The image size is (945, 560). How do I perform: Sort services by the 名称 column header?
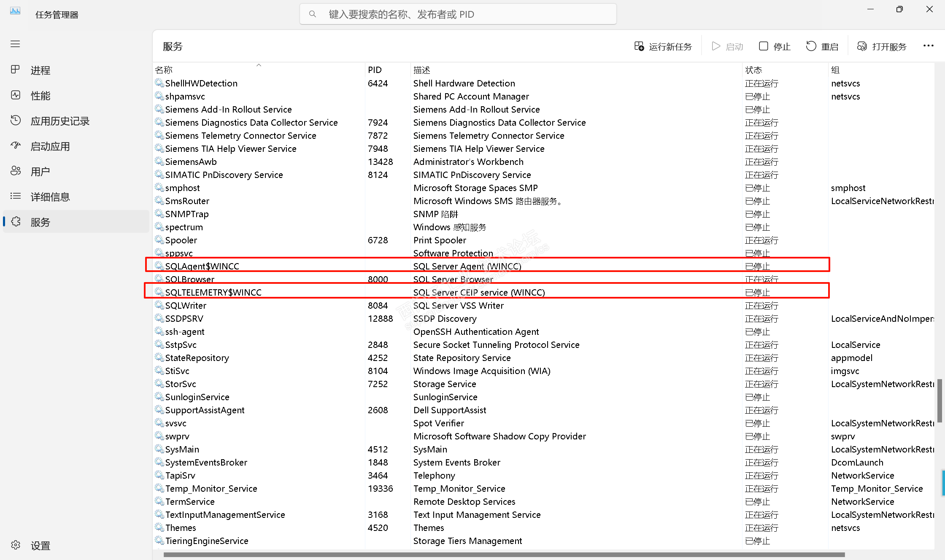coord(164,70)
